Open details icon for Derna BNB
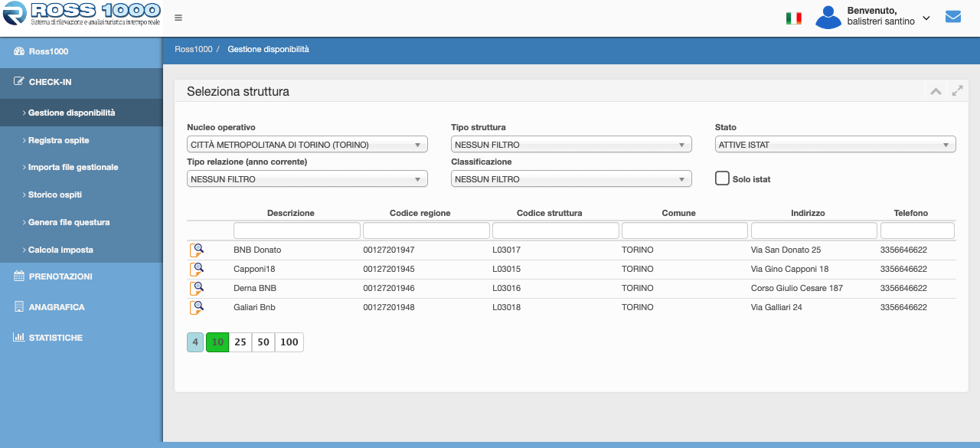Screen dimensions: 980x448 pyautogui.click(x=197, y=288)
